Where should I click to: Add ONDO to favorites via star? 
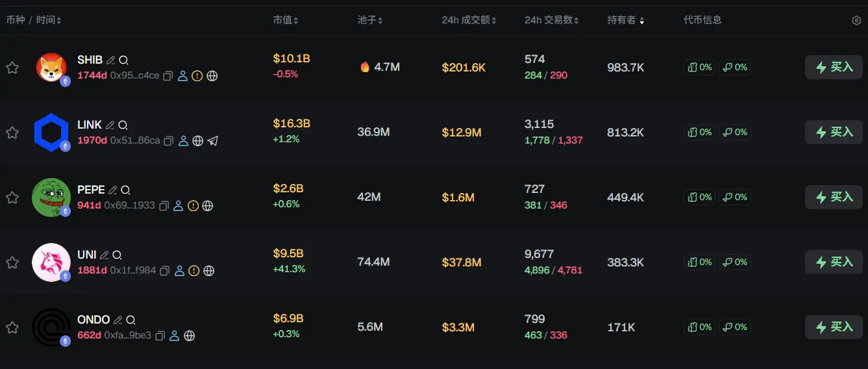12,327
